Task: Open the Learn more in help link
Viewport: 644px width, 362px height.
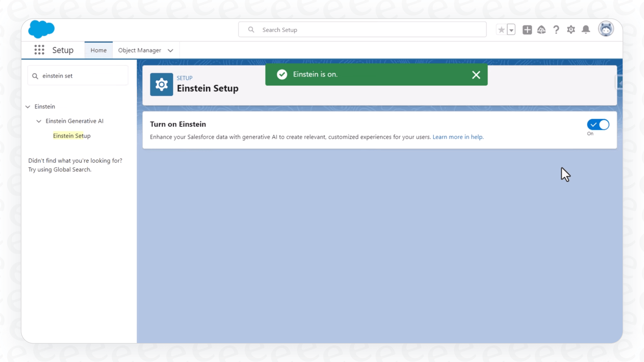Action: pos(458,137)
